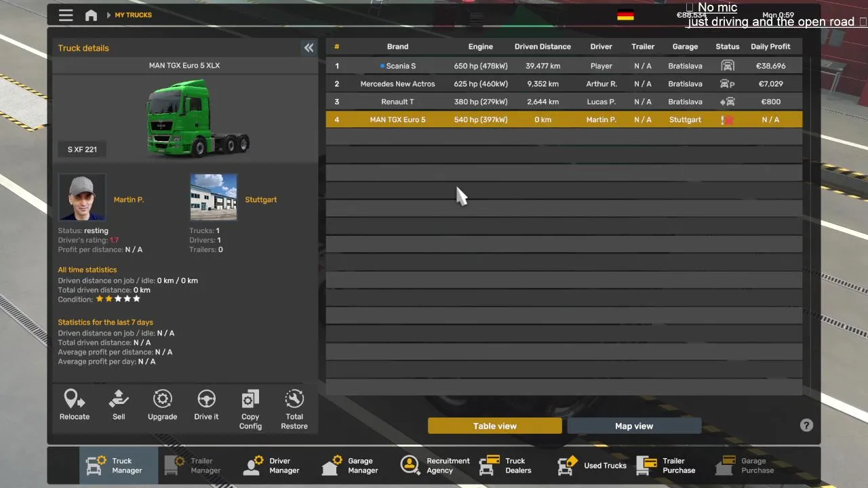Select the Renault T truck row
Screen dimensions: 868x488
pos(564,102)
